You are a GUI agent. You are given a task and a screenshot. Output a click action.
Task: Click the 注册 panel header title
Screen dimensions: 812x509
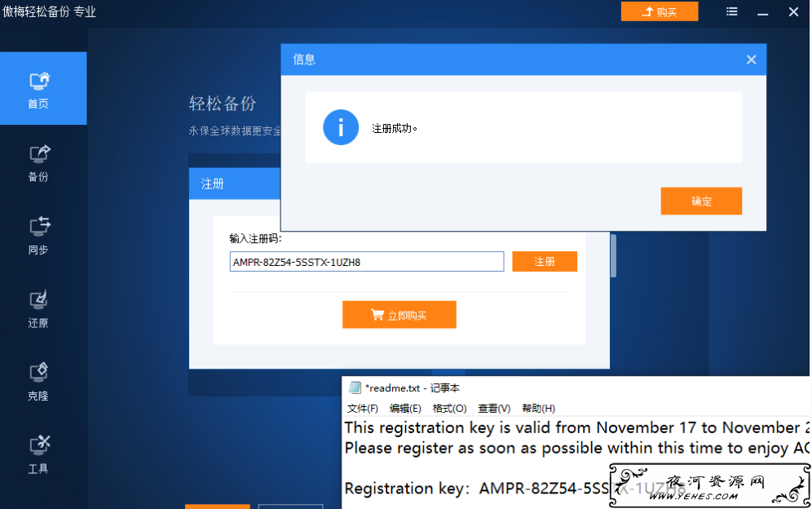coord(212,184)
